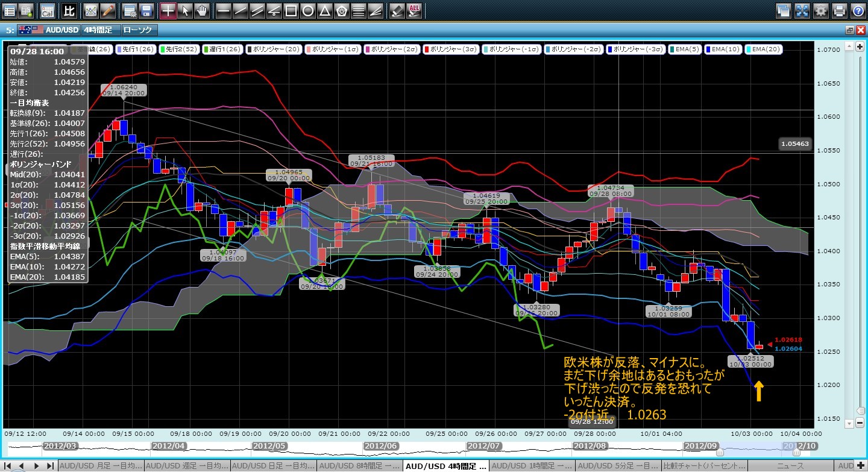Image resolution: width=868 pixels, height=472 pixels.
Task: Open the print icon in top-right
Action: coord(839,10)
